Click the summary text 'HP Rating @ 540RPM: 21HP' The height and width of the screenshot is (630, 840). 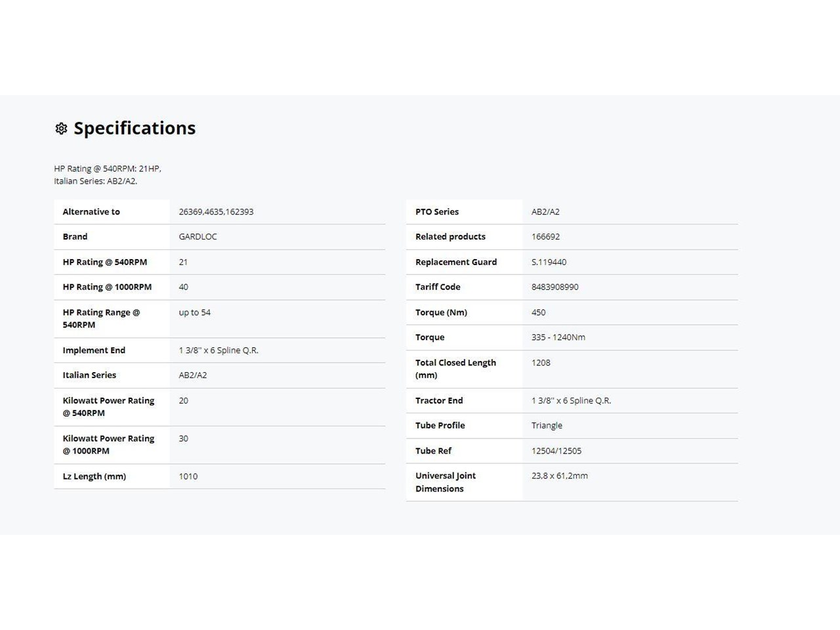[107, 169]
